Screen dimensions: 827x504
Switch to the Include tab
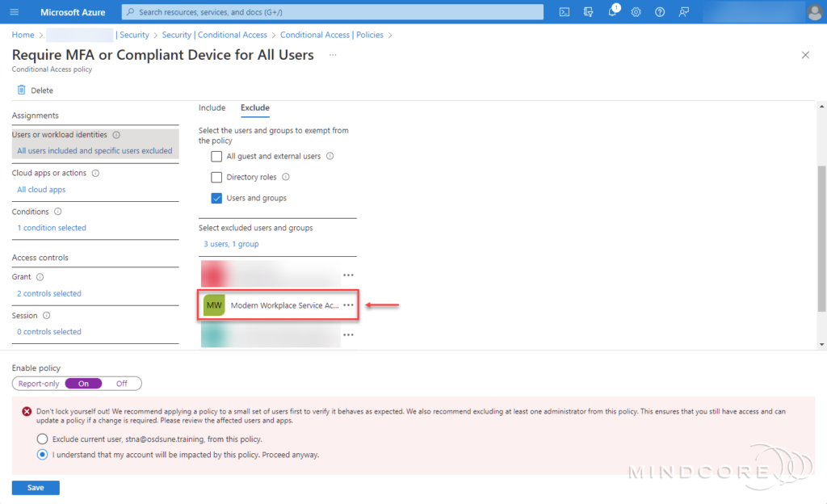tap(212, 107)
